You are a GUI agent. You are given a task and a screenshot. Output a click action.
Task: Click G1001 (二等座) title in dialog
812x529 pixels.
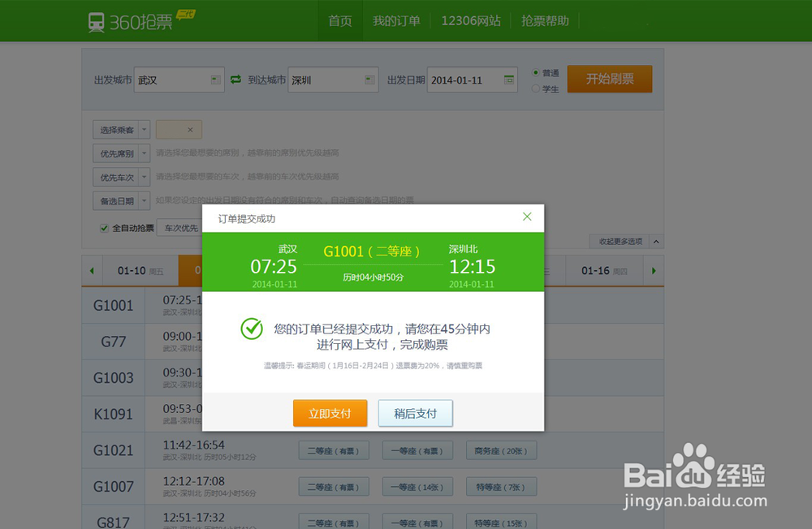[x=371, y=252]
